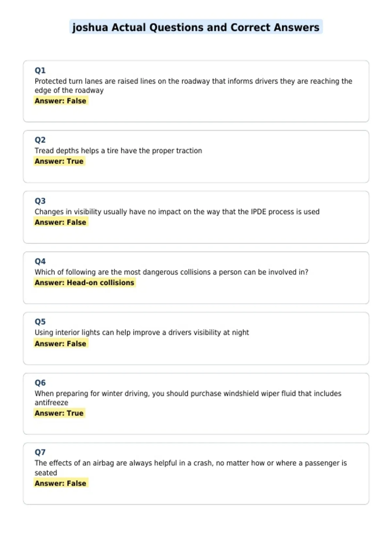The image size is (392, 556).
Task: Click the Q5 heading label
Action: point(40,322)
